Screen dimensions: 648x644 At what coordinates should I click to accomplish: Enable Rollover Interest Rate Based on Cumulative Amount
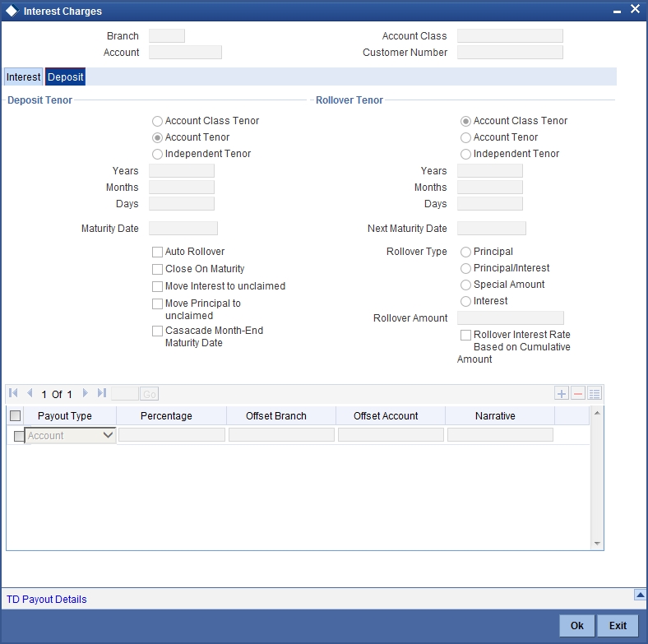[465, 336]
